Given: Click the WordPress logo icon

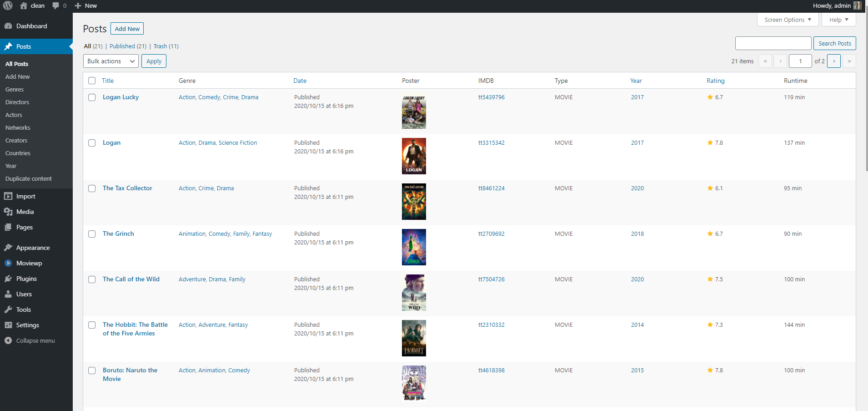Looking at the screenshot, I should coord(8,6).
